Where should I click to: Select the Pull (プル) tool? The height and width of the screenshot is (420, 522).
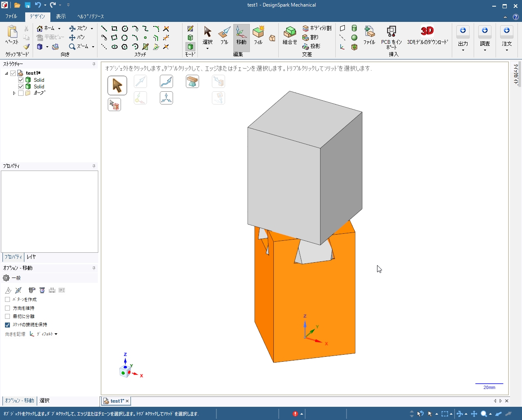224,35
